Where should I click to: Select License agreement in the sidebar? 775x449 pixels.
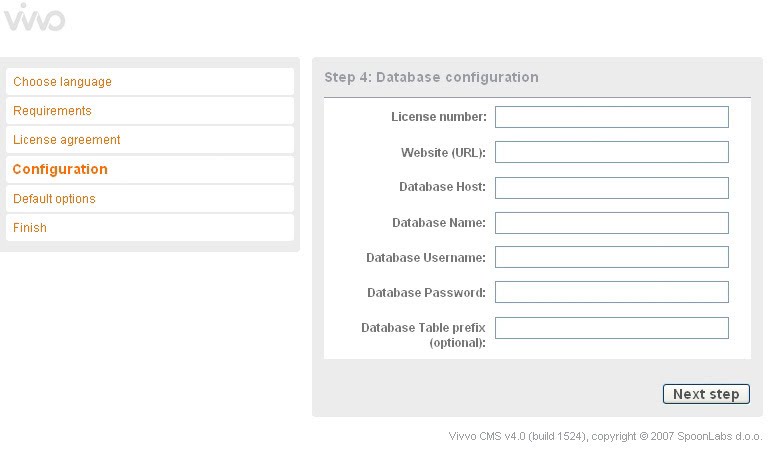pos(66,140)
